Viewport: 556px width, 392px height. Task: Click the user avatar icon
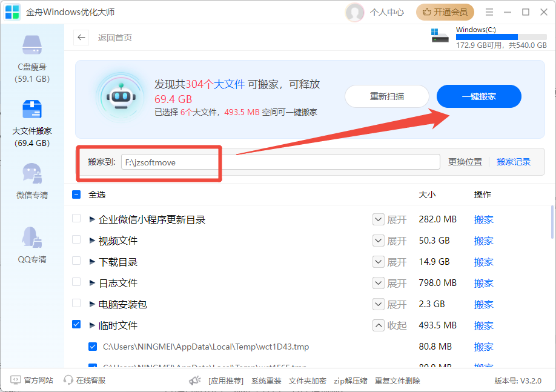tap(354, 12)
